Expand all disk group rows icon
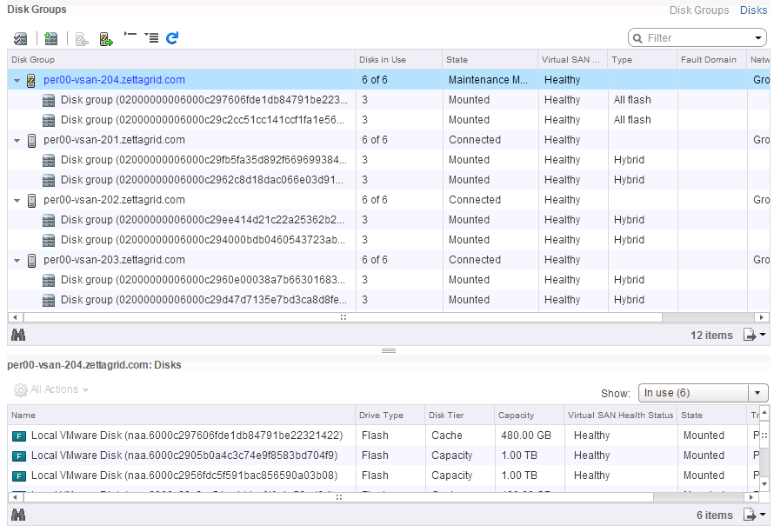 coord(151,37)
